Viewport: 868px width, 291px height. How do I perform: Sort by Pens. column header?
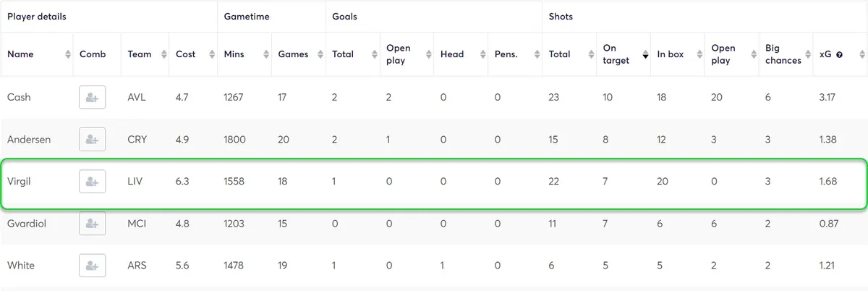pos(515,54)
